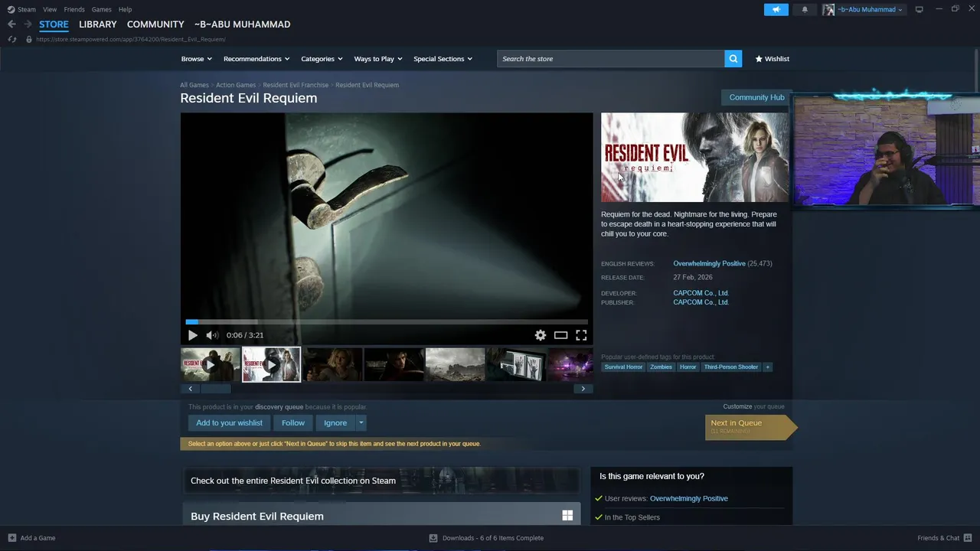Mute the trailer volume
The width and height of the screenshot is (980, 551).
[212, 335]
